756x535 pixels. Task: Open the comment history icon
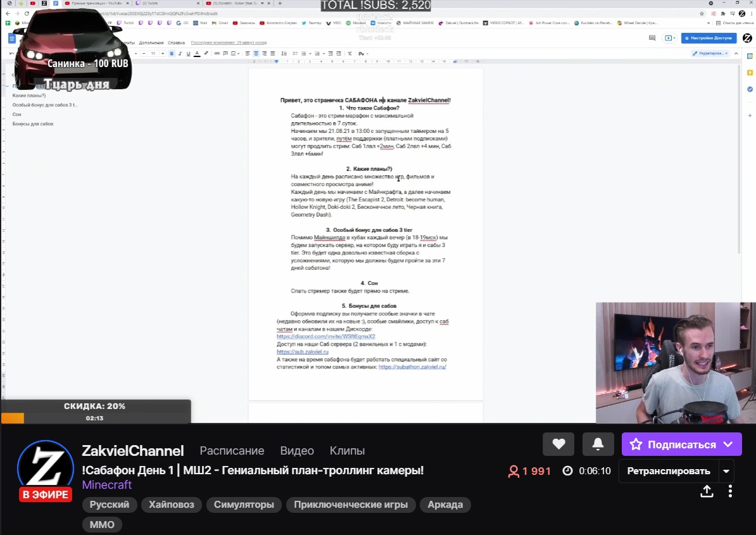tap(652, 37)
